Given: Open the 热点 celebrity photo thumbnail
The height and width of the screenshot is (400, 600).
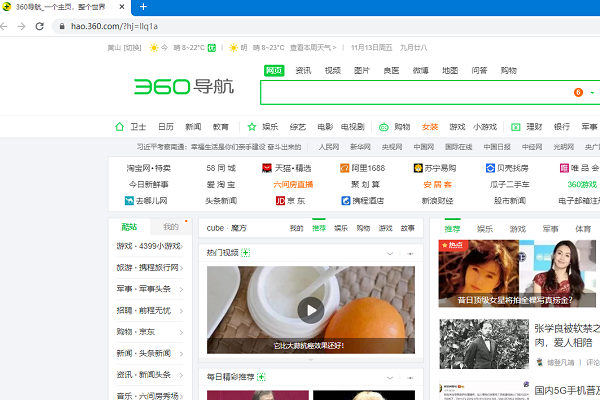Looking at the screenshot, I should (x=517, y=273).
